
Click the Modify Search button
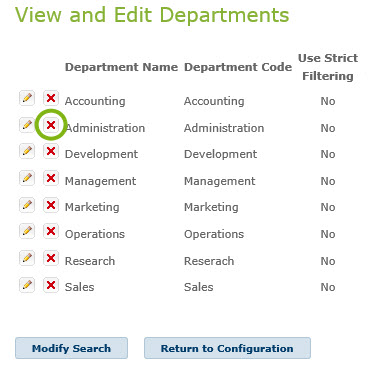tap(71, 348)
